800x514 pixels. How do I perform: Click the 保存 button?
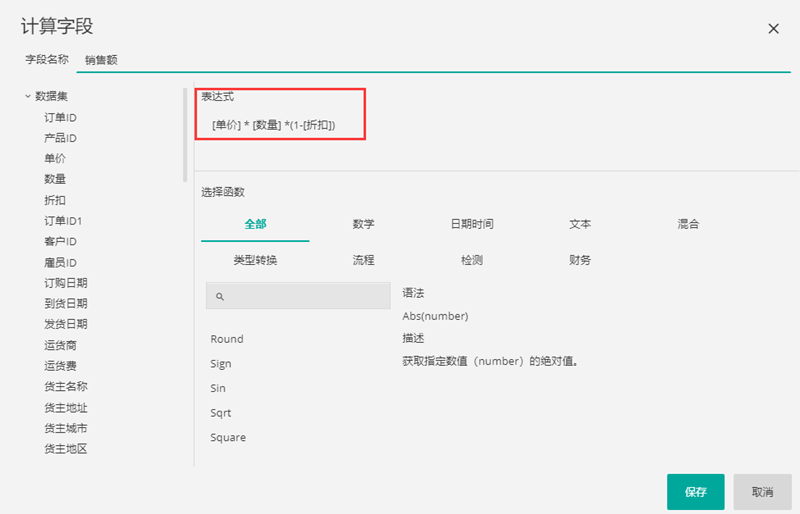tap(695, 492)
